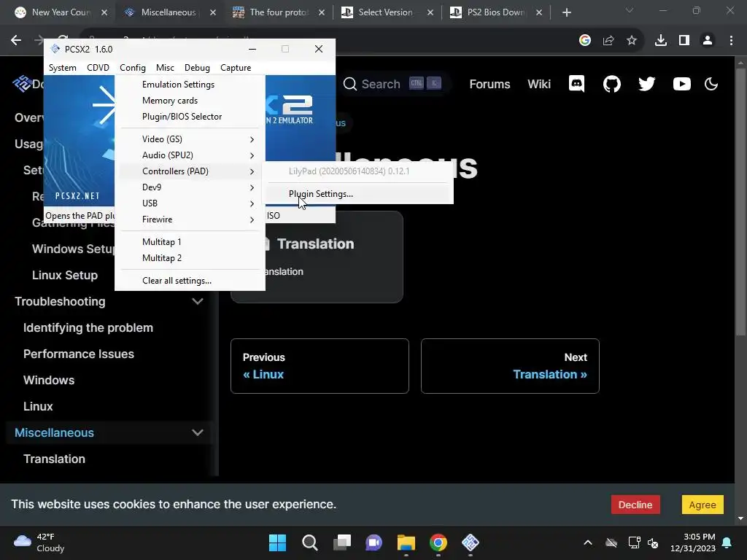The image size is (747, 560).
Task: Open Chrome profile avatar icon
Action: coord(708,41)
